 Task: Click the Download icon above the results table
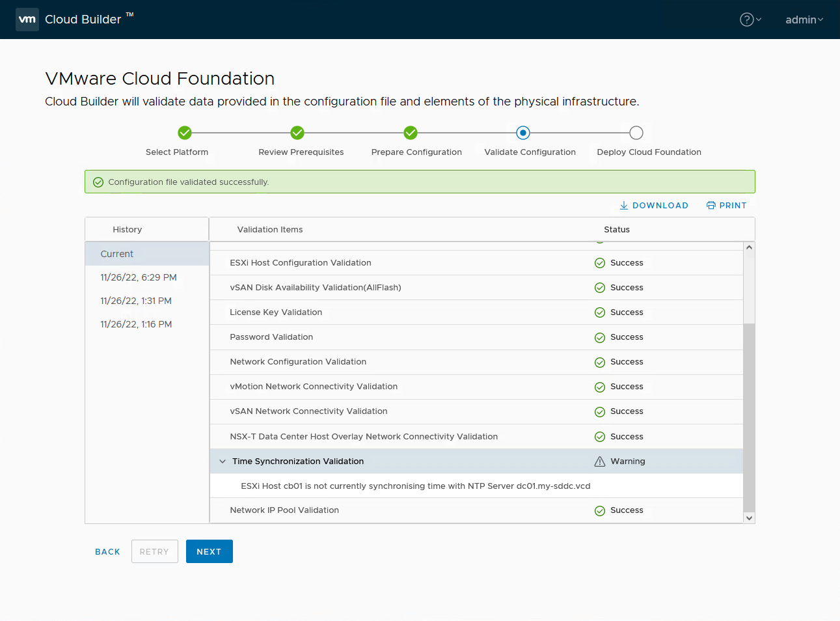pos(625,205)
